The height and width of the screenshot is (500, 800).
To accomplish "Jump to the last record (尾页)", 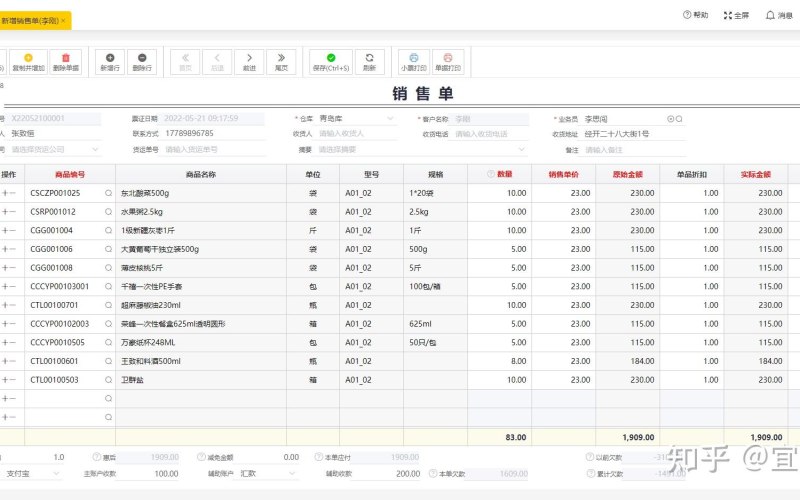I will pos(281,62).
